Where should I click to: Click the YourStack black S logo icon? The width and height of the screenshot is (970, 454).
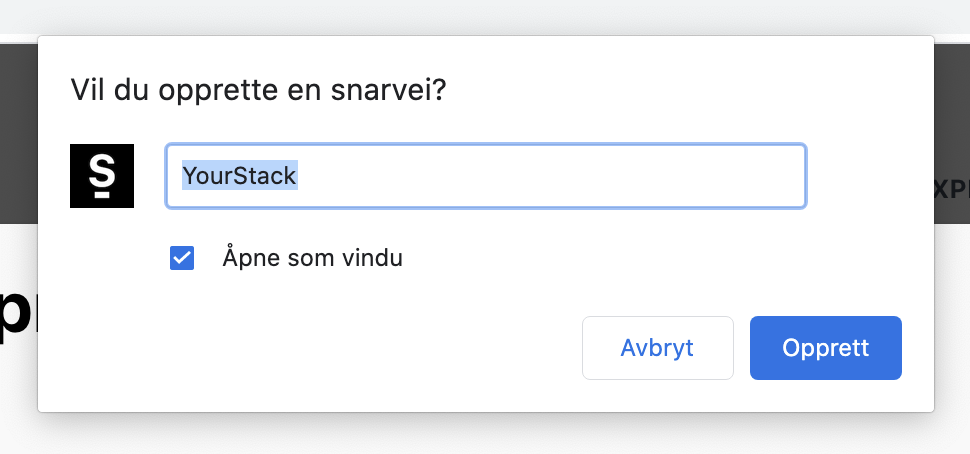click(102, 176)
